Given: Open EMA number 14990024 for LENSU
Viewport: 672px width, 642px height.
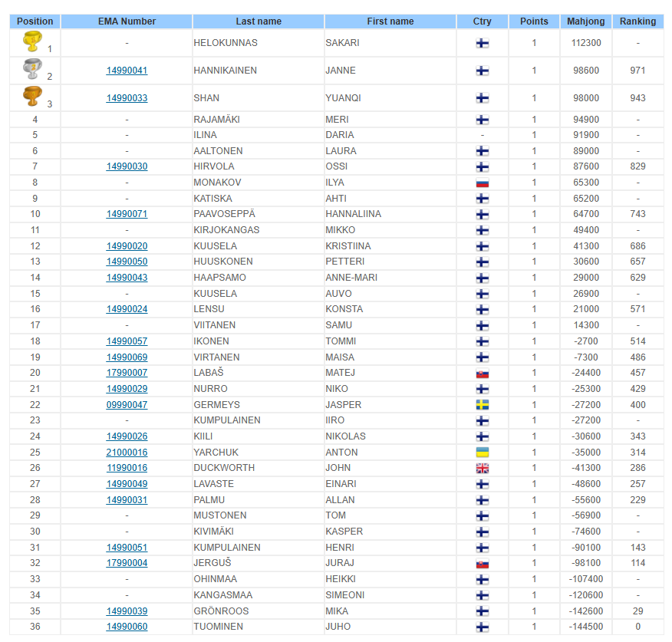Looking at the screenshot, I should (x=127, y=309).
